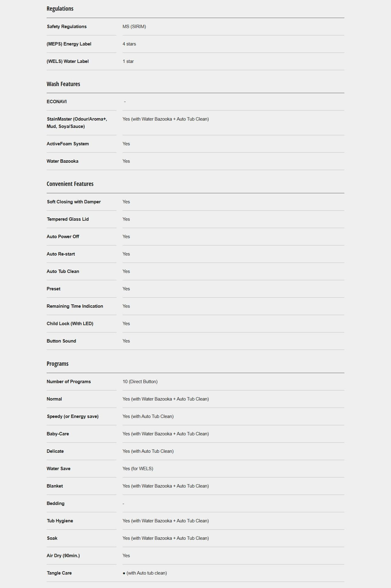
Task: Click the ActiveFoam System label
Action: click(68, 144)
